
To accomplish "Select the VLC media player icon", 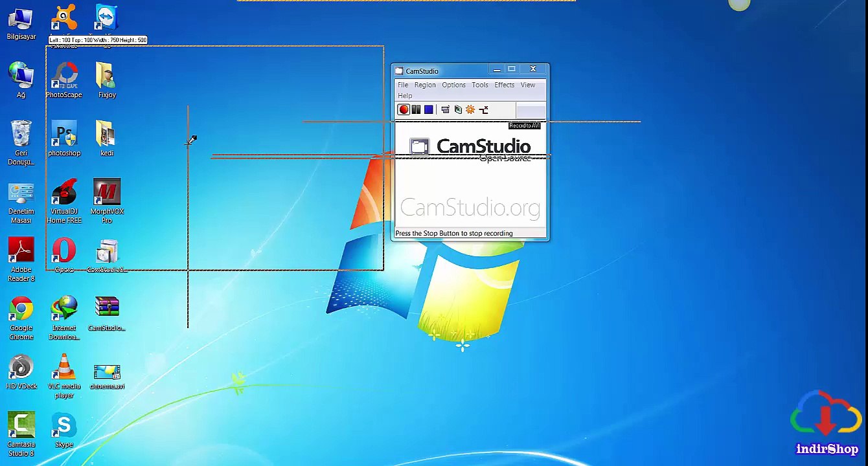I will pos(64,376).
